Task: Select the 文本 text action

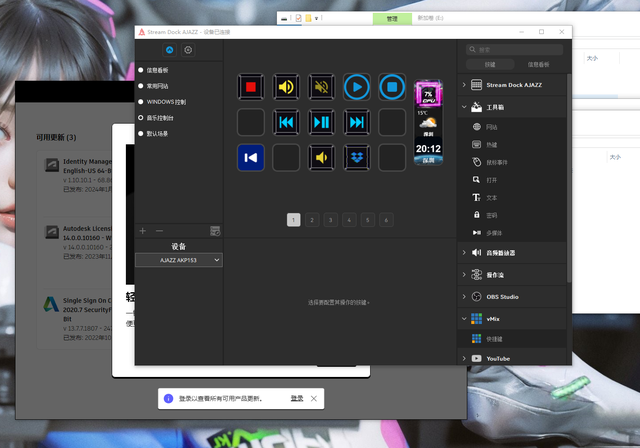Action: pos(512,198)
